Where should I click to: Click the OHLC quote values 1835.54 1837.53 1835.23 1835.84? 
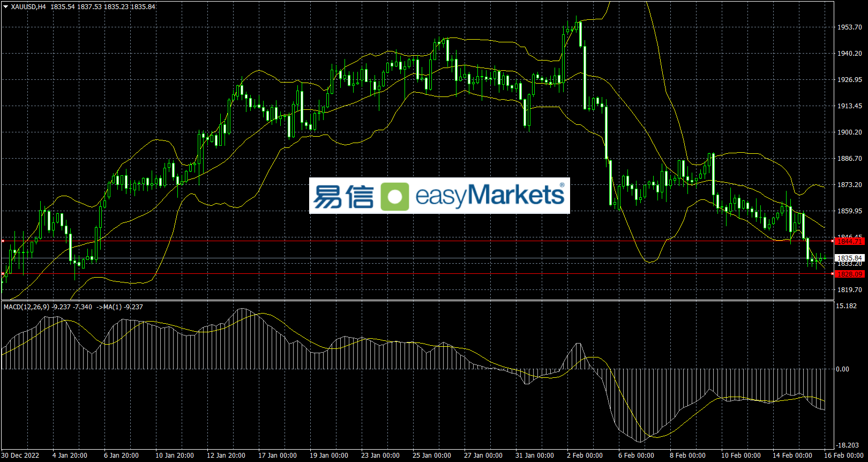tap(103, 7)
